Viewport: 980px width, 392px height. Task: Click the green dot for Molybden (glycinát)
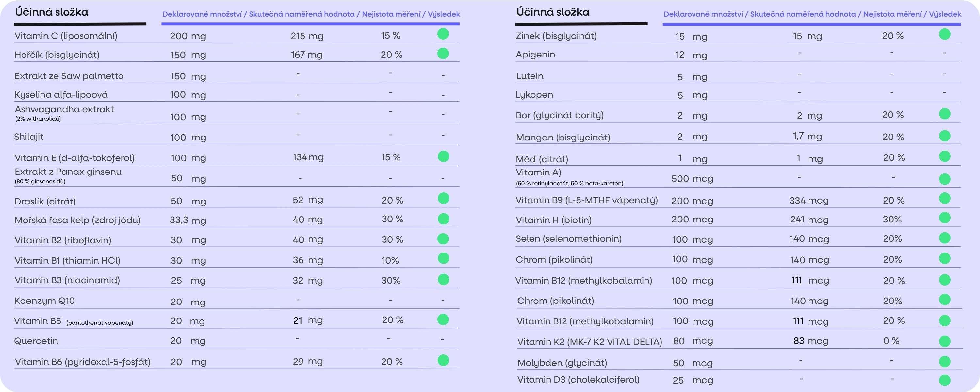point(945,362)
